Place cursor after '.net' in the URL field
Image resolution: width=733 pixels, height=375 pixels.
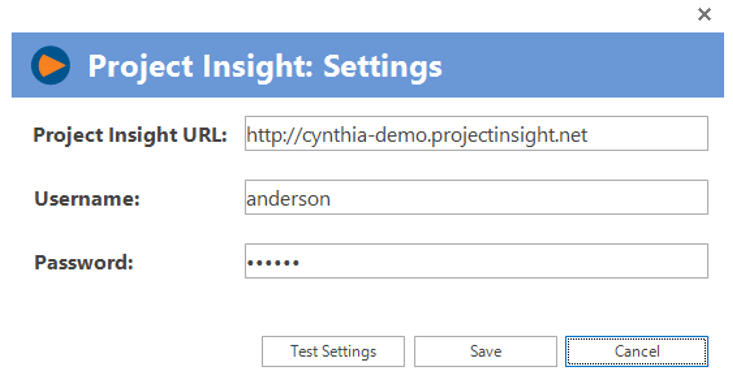point(588,135)
